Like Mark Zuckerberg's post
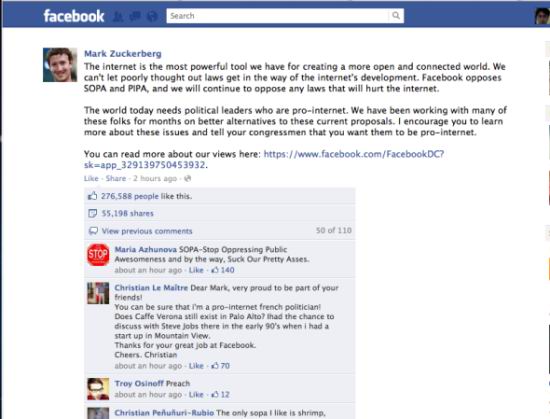This screenshot has height=419, width=550. (91, 178)
